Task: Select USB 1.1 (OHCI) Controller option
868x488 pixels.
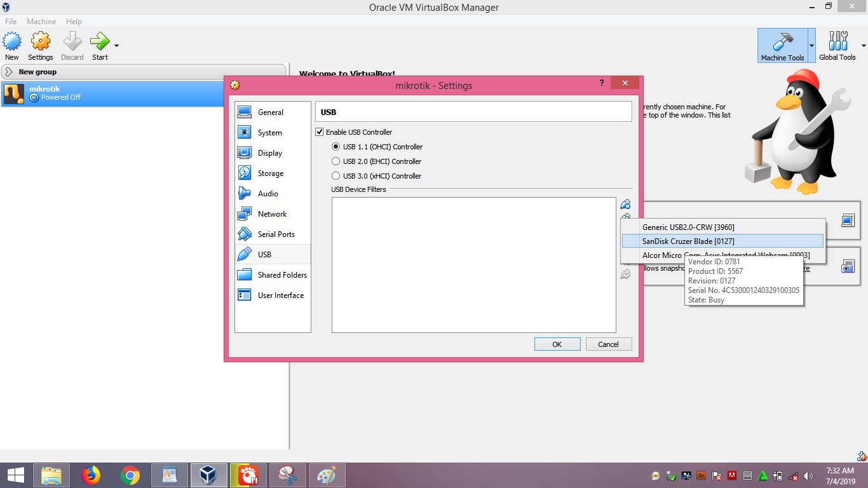Action: [336, 147]
